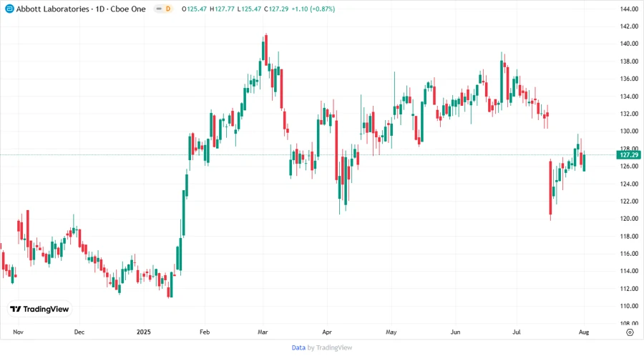Click the Nov label on time axis
The width and height of the screenshot is (644, 356).
[x=18, y=332]
